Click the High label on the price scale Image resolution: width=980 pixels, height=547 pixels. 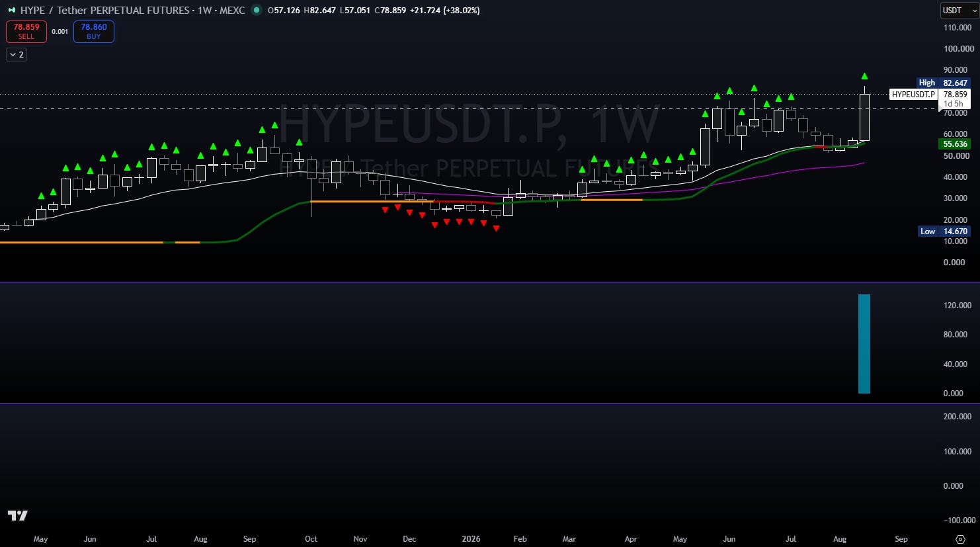927,83
